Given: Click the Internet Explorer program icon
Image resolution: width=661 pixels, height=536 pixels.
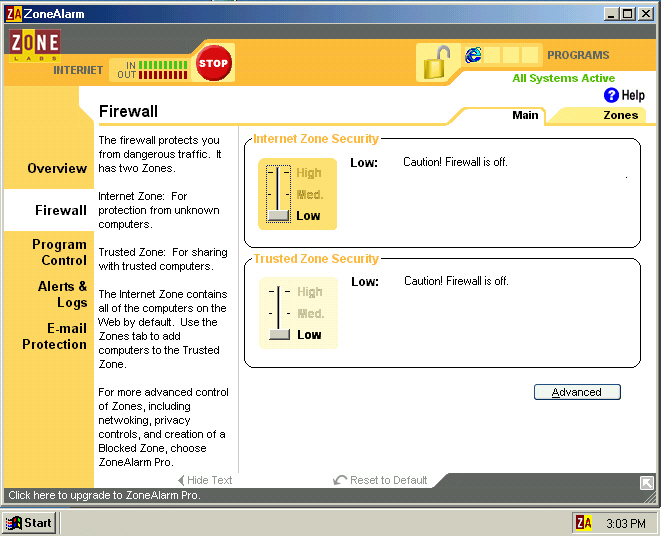Looking at the screenshot, I should pos(473,55).
